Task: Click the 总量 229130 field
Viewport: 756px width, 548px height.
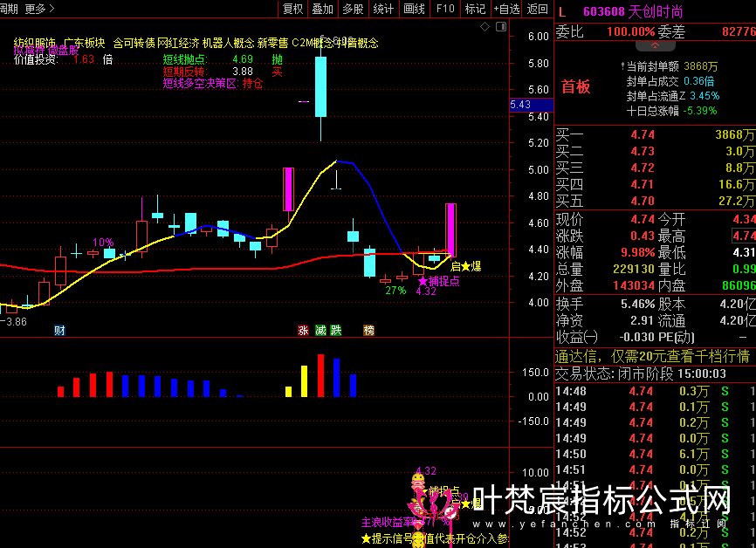Action: [x=606, y=269]
